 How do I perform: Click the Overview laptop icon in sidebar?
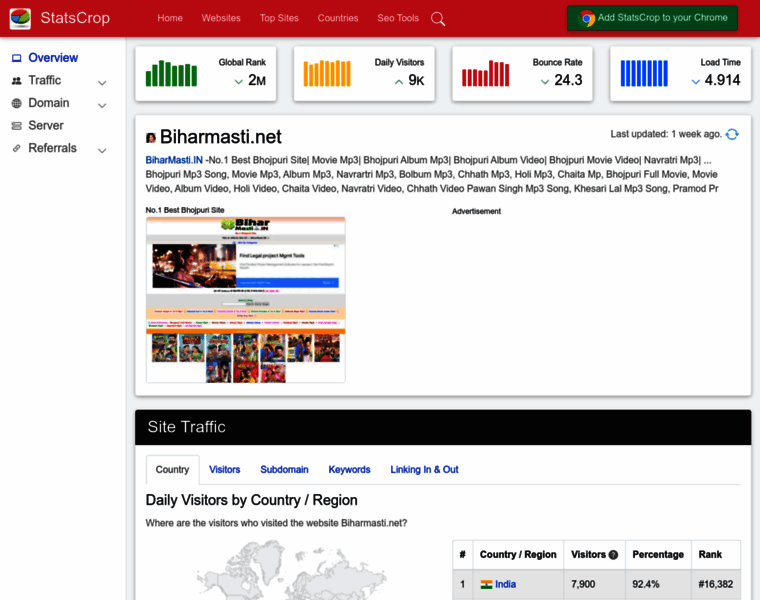coord(16,58)
